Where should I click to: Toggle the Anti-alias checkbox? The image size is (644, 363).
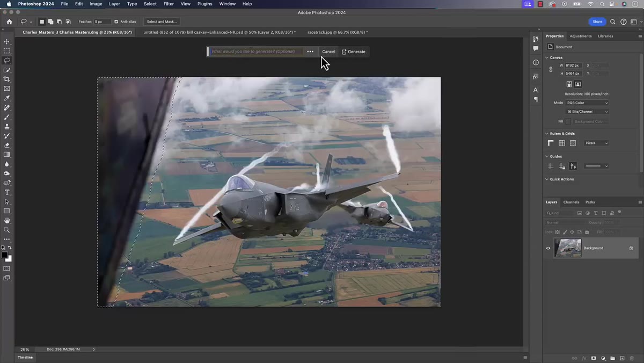[116, 21]
